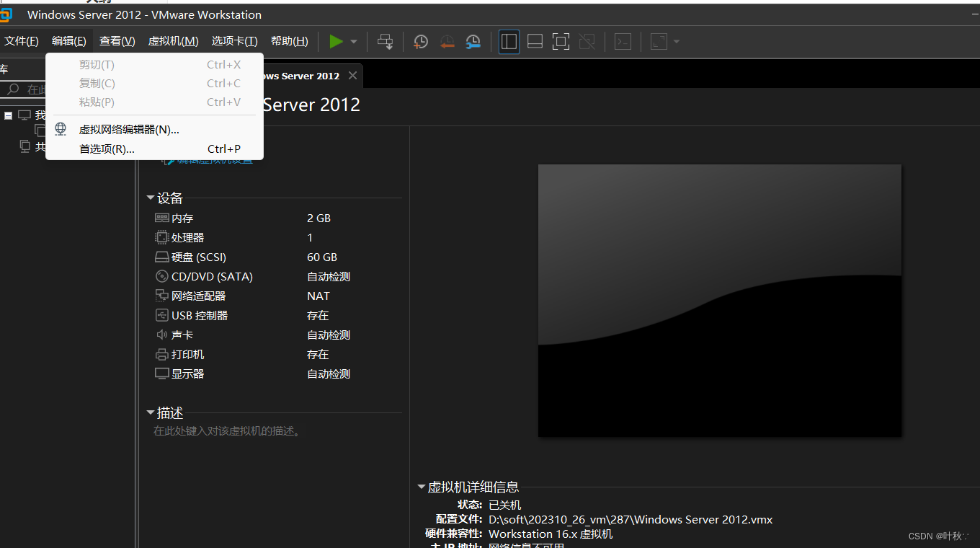Viewport: 980px width, 548px height.
Task: Click the My Computer icon in library tree
Action: pos(24,115)
